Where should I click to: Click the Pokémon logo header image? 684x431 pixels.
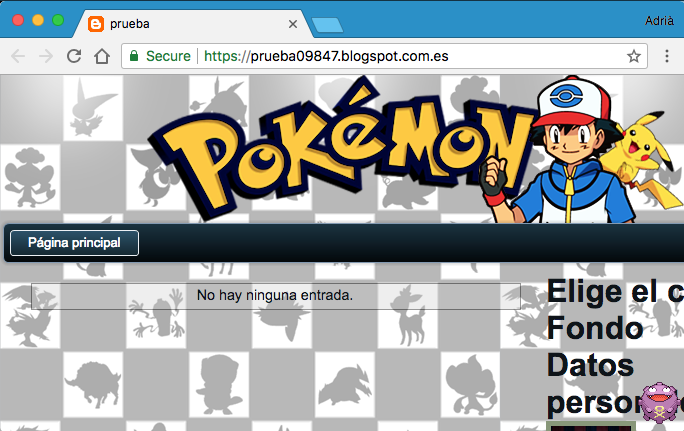tap(342, 151)
